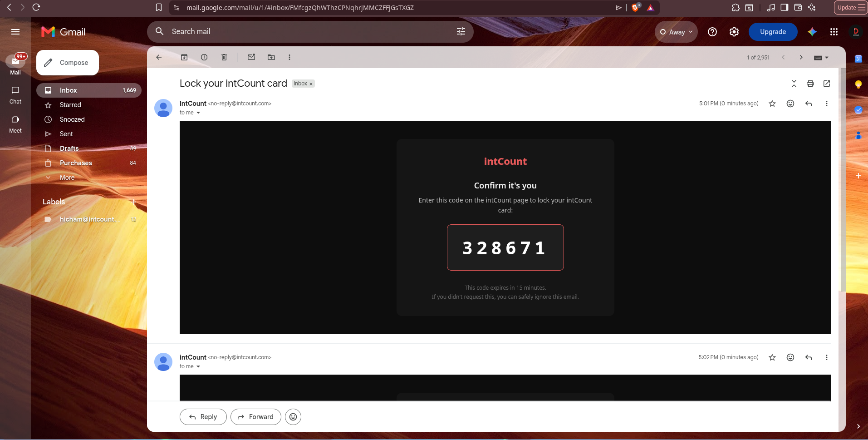Go back to inbox with back arrow

[159, 57]
